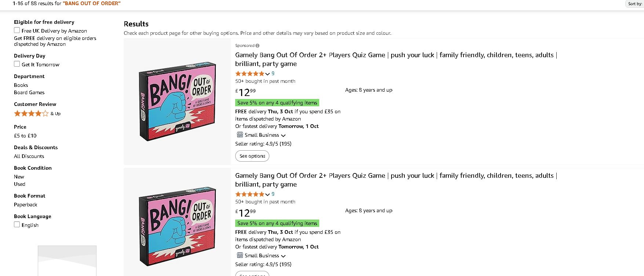This screenshot has height=276, width=644.
Task: Expand second listing's rating popover chevron
Action: (268, 195)
